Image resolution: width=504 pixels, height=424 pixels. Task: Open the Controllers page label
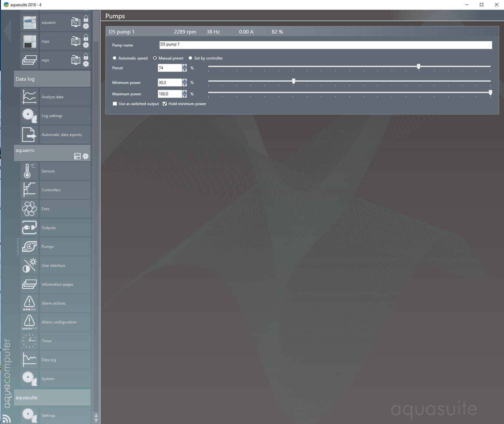(51, 190)
